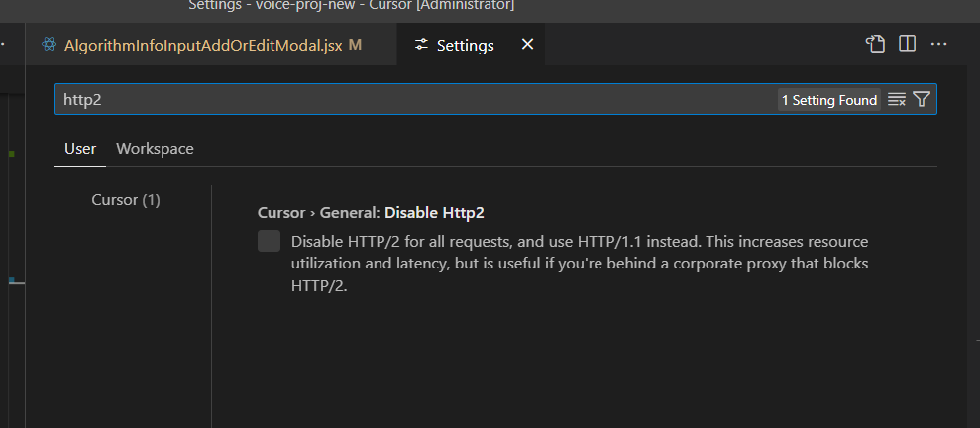Select the Cursor (1) category in the tree
The height and width of the screenshot is (428, 980).
click(126, 200)
